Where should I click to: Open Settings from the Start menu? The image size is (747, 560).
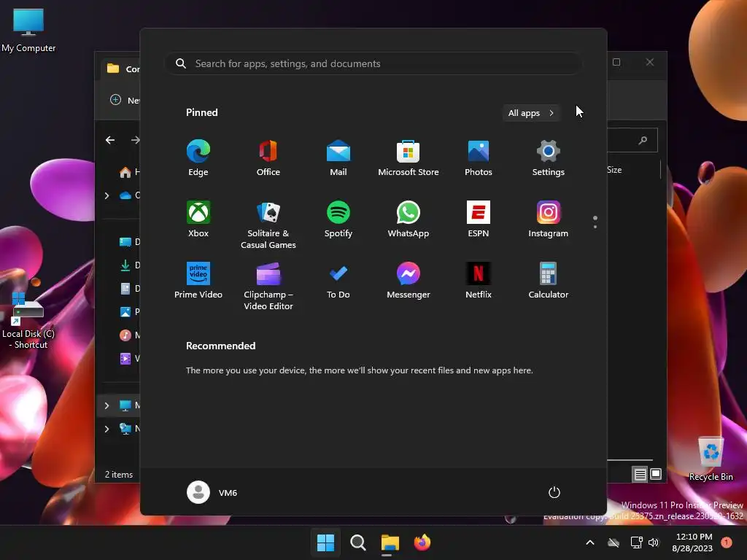[x=549, y=158]
